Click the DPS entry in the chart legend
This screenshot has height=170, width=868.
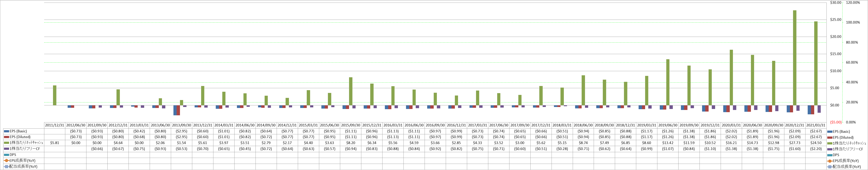[833, 155]
